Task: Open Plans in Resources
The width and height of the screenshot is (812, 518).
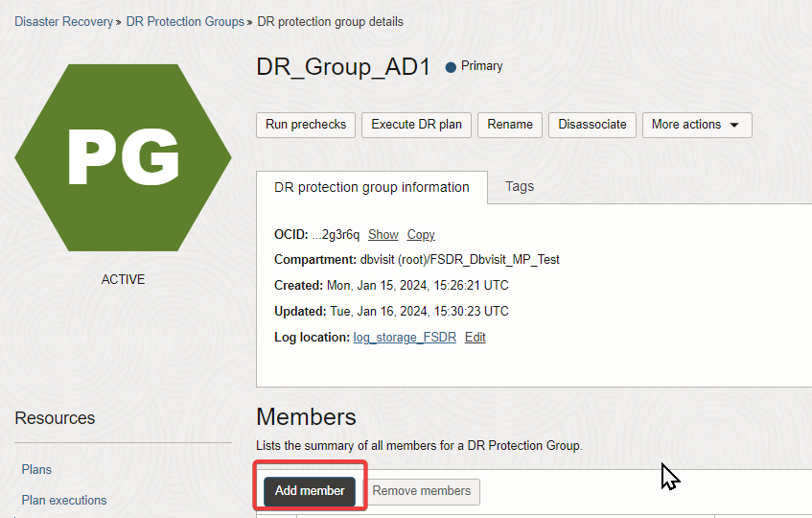Action: point(36,469)
